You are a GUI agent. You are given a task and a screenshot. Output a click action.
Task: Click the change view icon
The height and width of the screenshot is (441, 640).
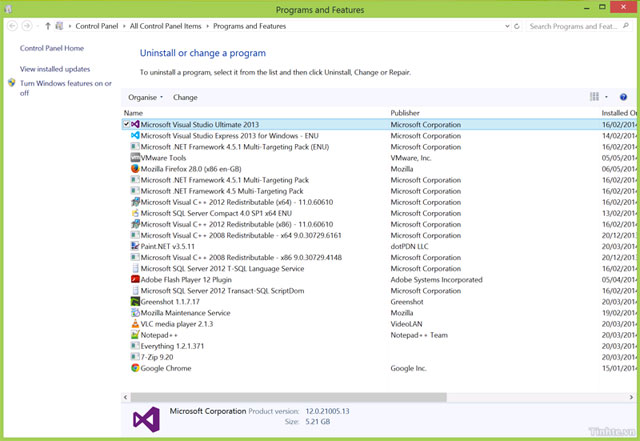coord(594,97)
